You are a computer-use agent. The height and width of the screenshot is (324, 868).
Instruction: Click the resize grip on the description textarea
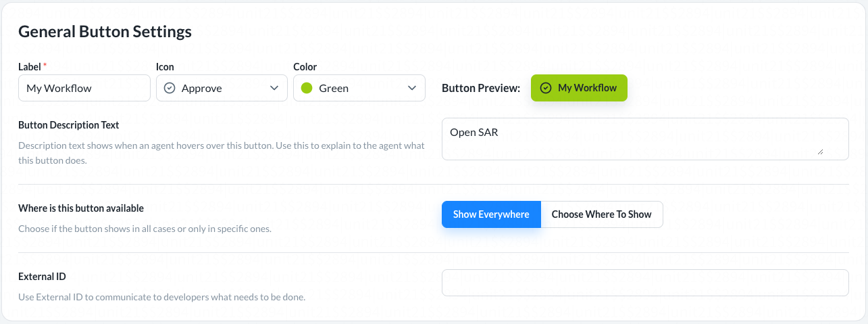coord(820,152)
